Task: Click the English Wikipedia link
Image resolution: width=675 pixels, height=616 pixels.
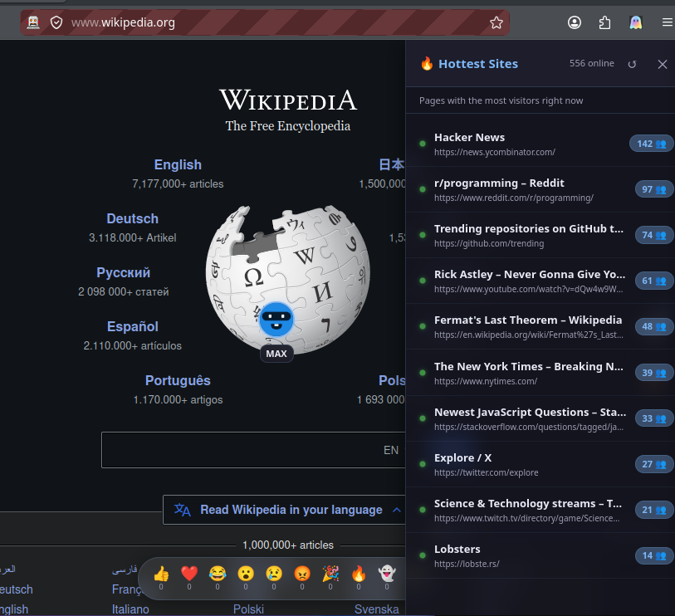Action: point(178,165)
